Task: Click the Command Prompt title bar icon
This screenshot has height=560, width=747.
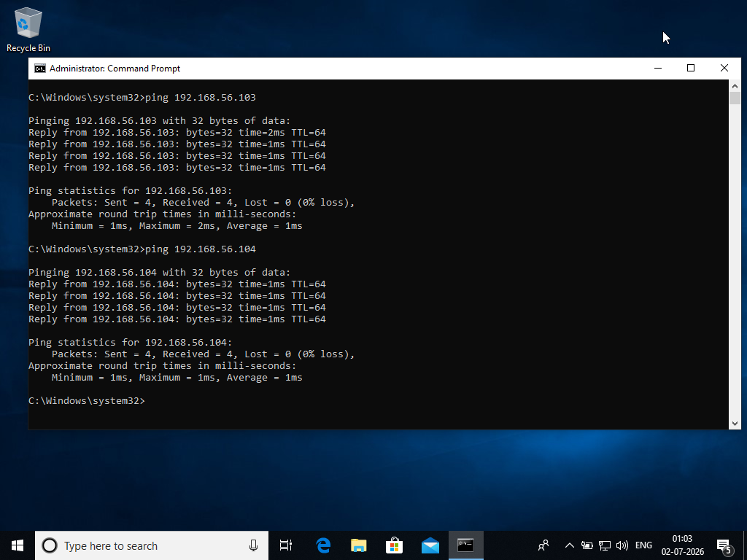Action: 40,69
